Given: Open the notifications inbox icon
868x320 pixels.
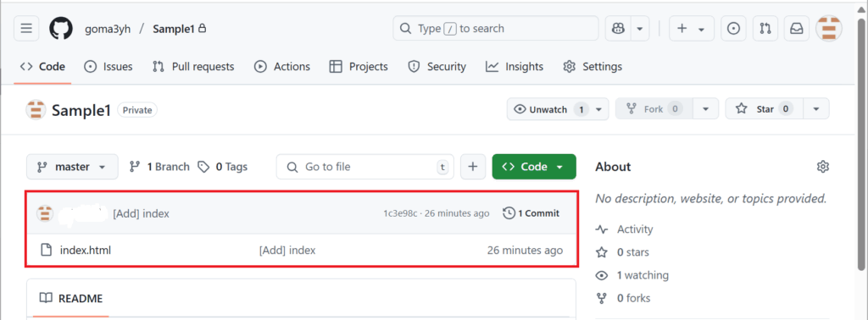Looking at the screenshot, I should click(797, 29).
